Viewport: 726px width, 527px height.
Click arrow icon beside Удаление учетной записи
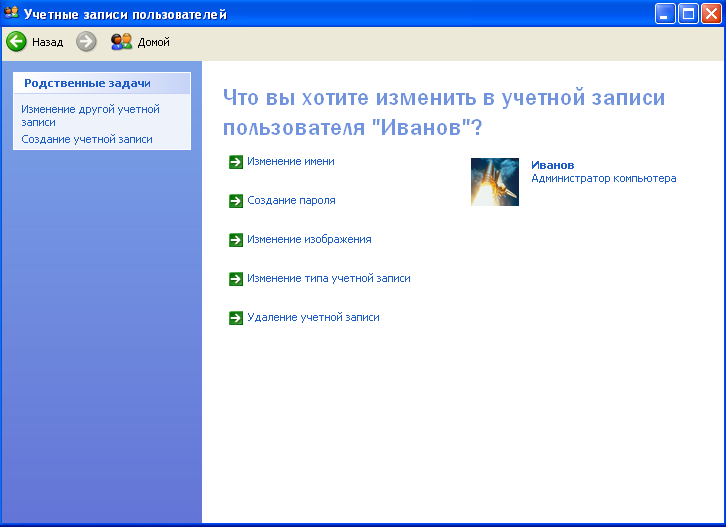(236, 318)
